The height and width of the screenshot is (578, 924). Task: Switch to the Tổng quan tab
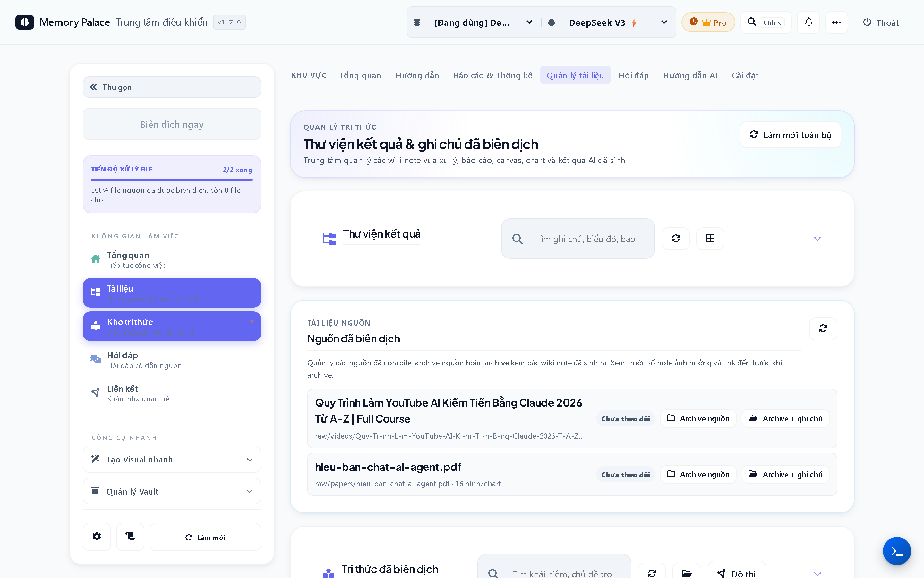coord(360,75)
